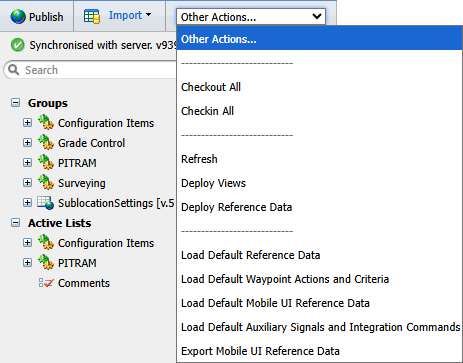Click the Publish globe icon

click(x=18, y=16)
